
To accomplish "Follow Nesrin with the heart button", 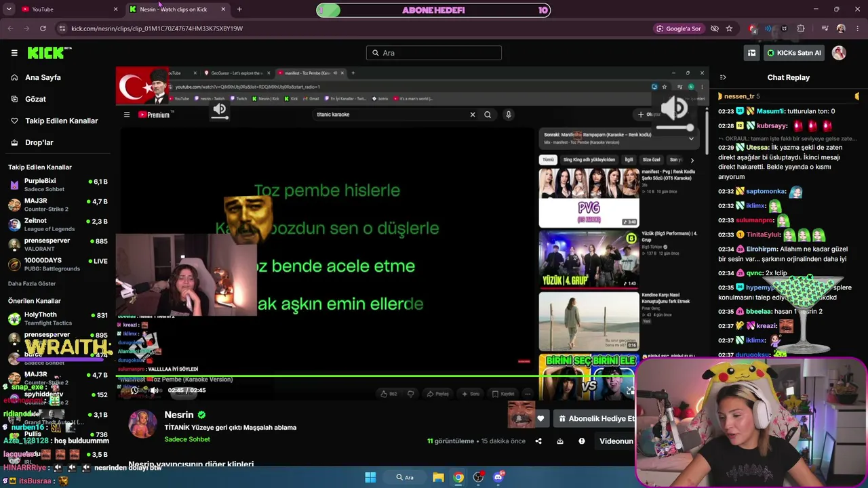I will click(540, 419).
